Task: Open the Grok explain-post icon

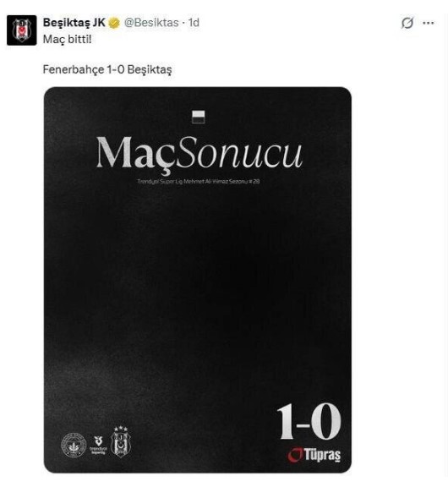Action: click(407, 23)
